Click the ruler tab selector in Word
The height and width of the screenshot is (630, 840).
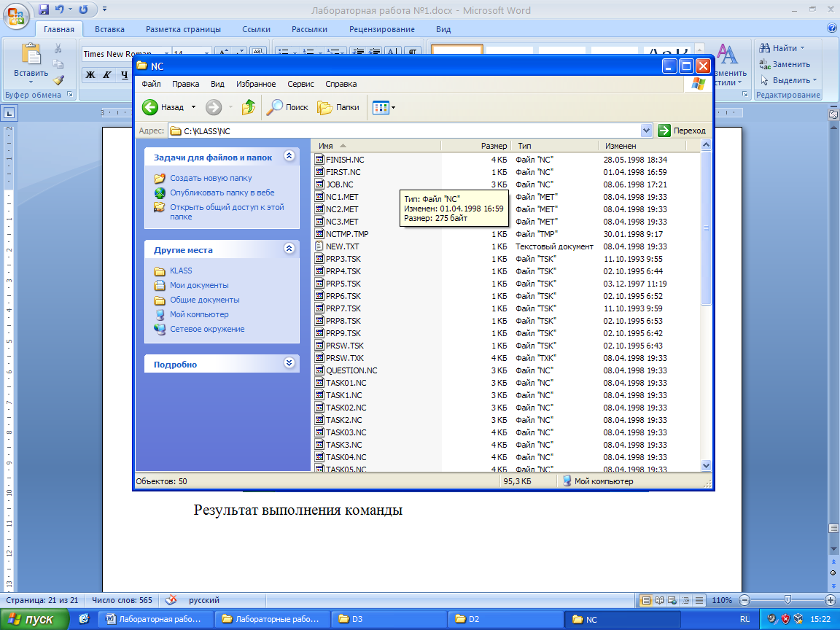click(9, 113)
